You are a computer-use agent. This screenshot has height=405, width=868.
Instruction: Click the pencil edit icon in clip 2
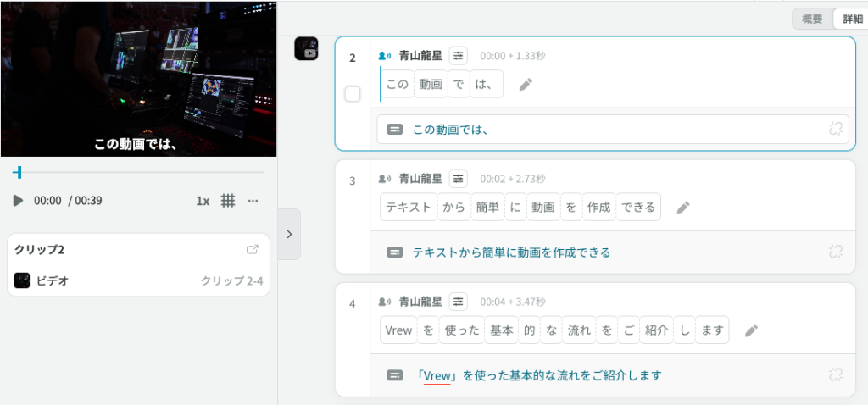tap(526, 85)
